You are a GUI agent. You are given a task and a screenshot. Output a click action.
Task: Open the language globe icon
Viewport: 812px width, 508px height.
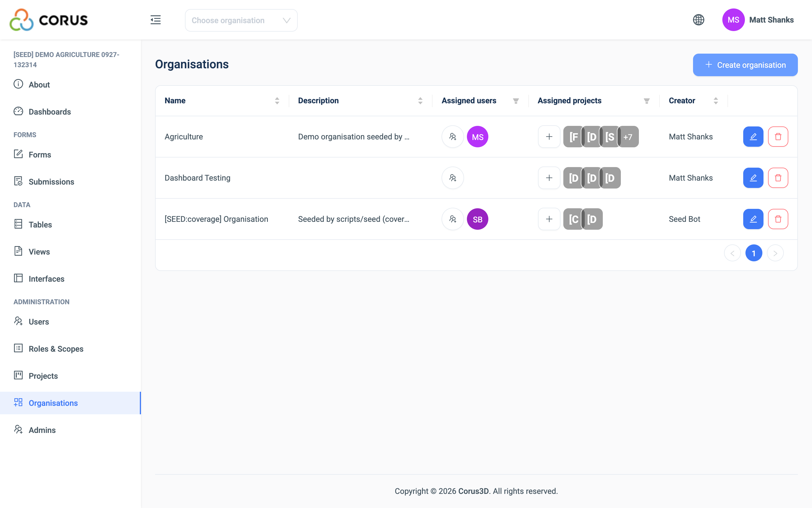click(x=699, y=20)
